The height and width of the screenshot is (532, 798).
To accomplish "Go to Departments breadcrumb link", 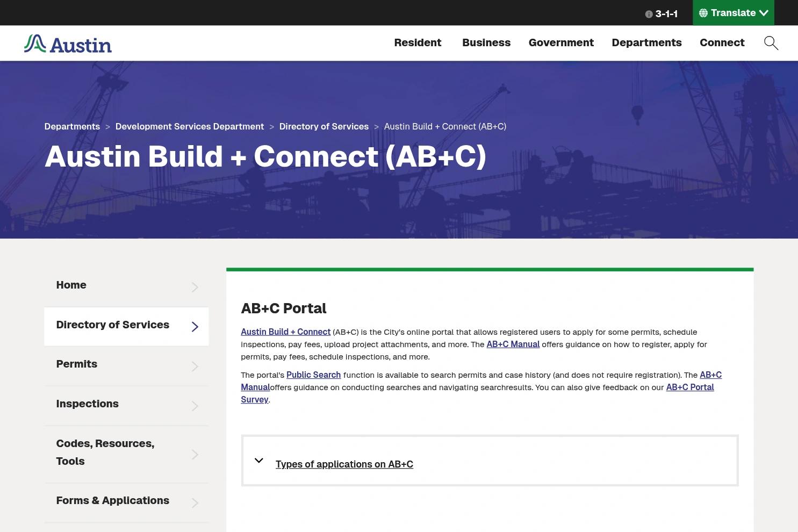I will tap(72, 126).
